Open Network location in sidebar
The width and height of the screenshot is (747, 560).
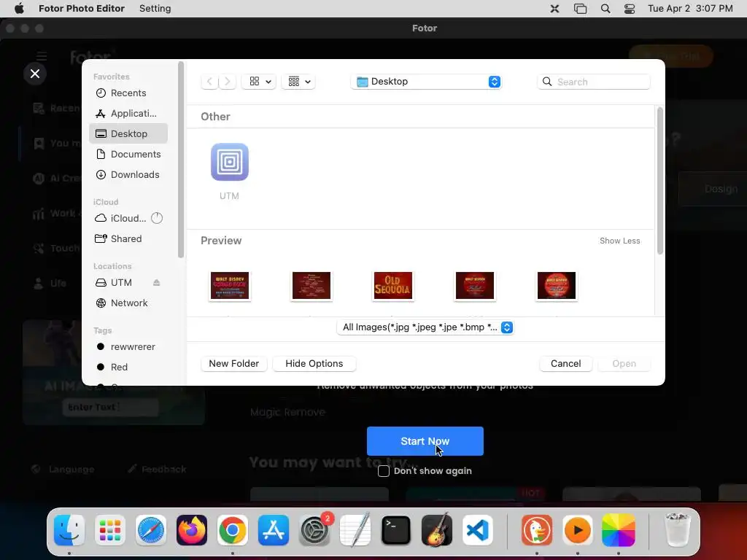(128, 303)
